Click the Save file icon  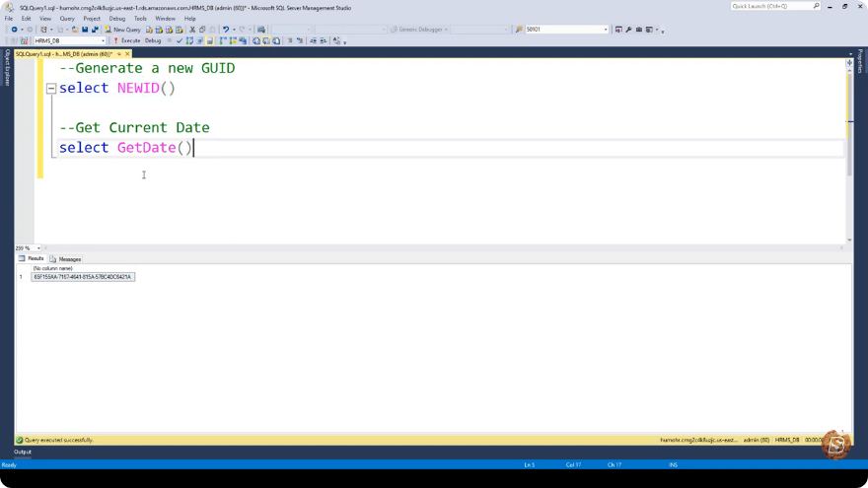tap(85, 30)
